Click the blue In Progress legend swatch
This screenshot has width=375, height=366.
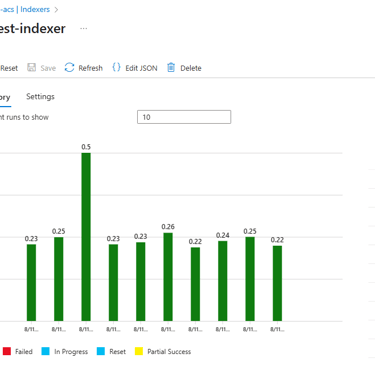click(x=46, y=351)
